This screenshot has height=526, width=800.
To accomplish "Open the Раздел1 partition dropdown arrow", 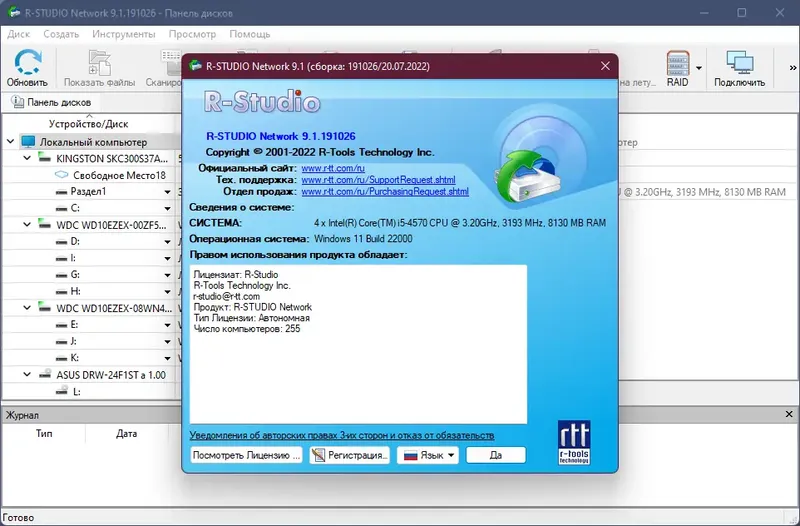I will coord(167,192).
